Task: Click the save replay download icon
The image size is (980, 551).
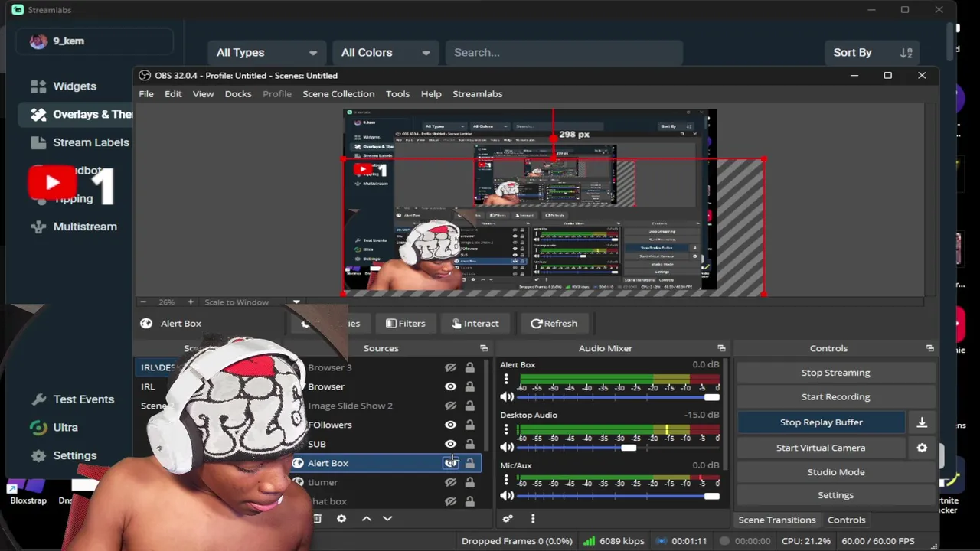Action: [922, 422]
